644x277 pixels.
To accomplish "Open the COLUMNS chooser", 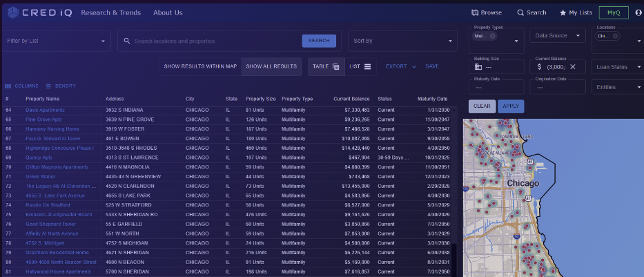I will pyautogui.click(x=21, y=86).
